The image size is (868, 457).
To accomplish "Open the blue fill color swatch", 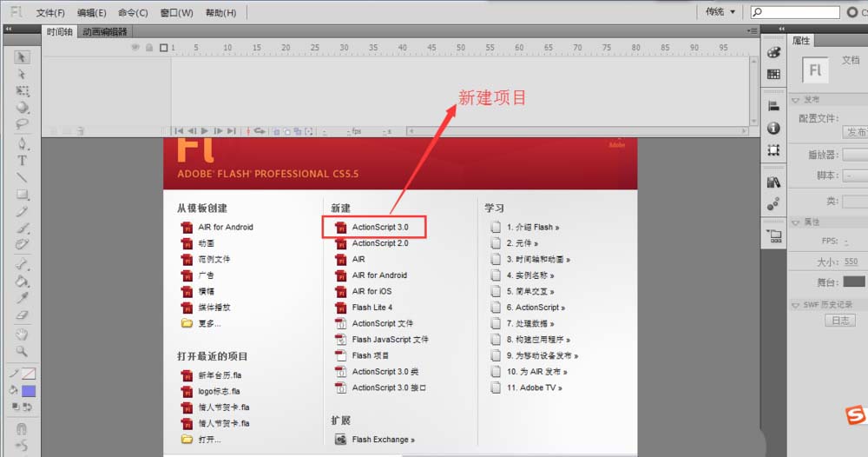I will (x=29, y=391).
